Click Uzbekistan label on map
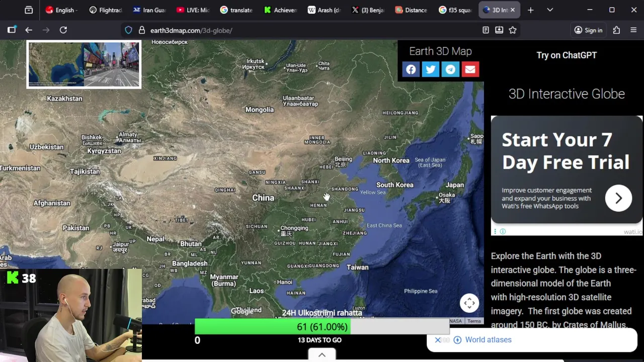 46,147
